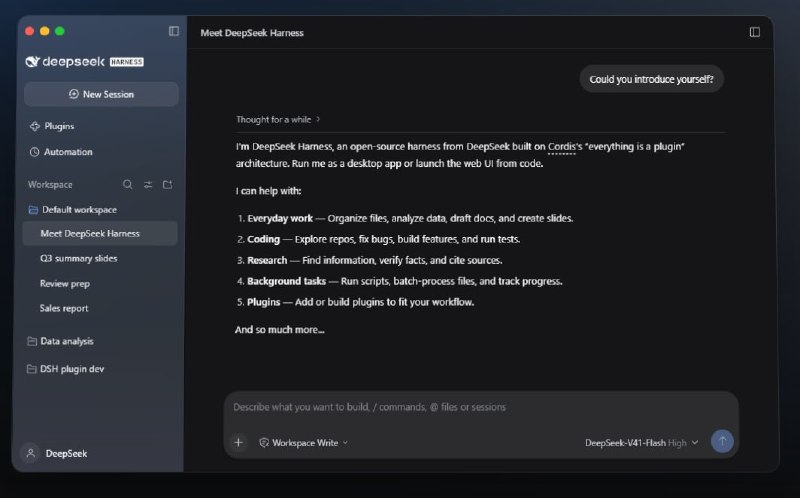Click the message prompt input field
This screenshot has height=498, width=800.
481,407
